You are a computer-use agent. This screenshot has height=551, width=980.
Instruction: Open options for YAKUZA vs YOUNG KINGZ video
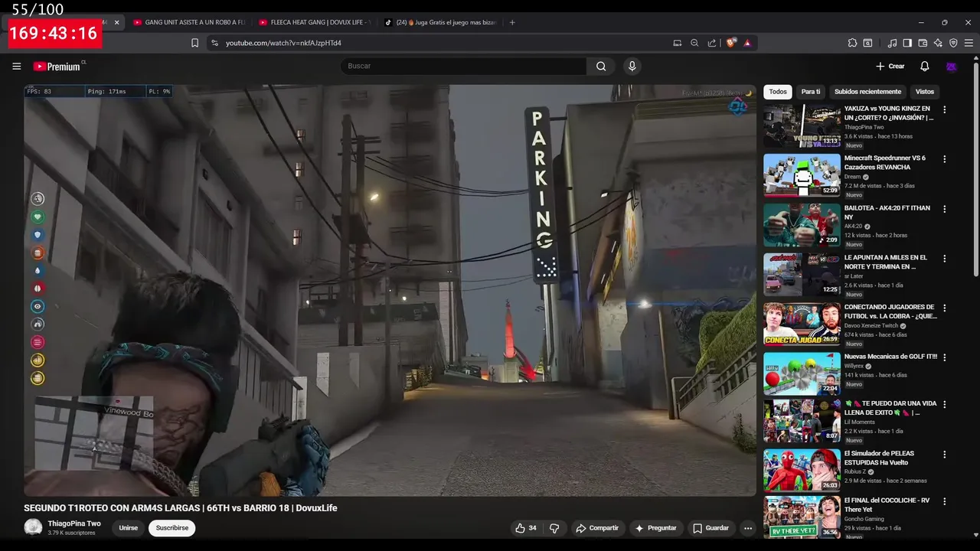pos(944,110)
